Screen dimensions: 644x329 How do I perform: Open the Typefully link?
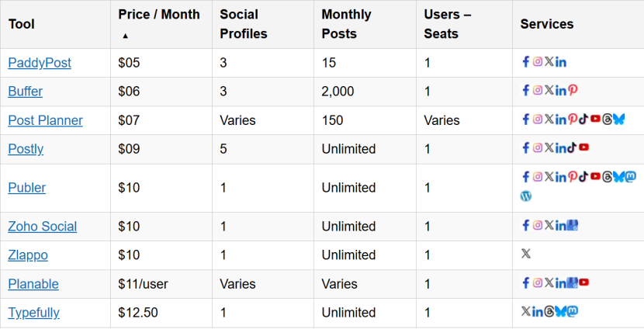click(x=33, y=312)
